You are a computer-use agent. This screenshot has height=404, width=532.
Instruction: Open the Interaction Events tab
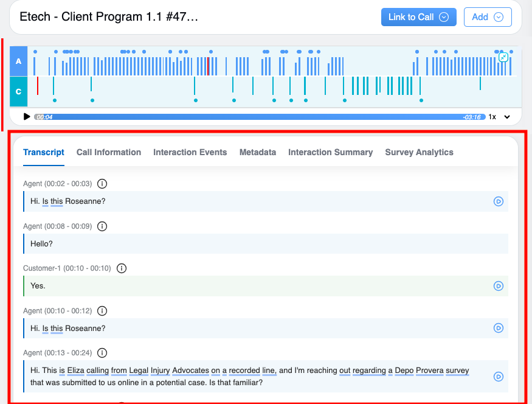190,152
